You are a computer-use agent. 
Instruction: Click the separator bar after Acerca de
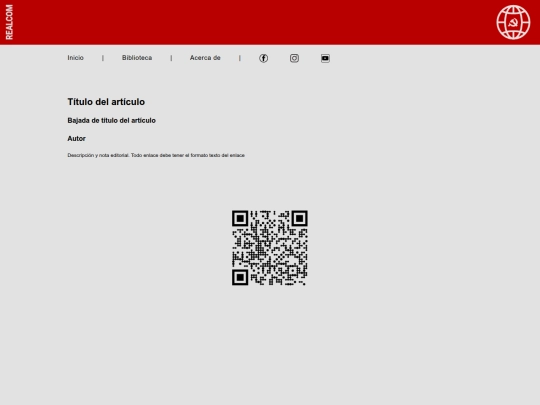pyautogui.click(x=240, y=58)
